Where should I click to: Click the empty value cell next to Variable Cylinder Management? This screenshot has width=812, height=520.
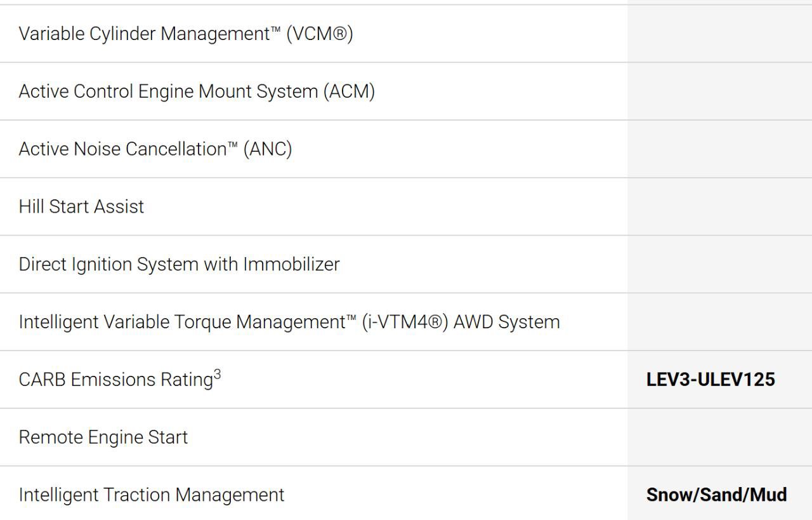[720, 34]
